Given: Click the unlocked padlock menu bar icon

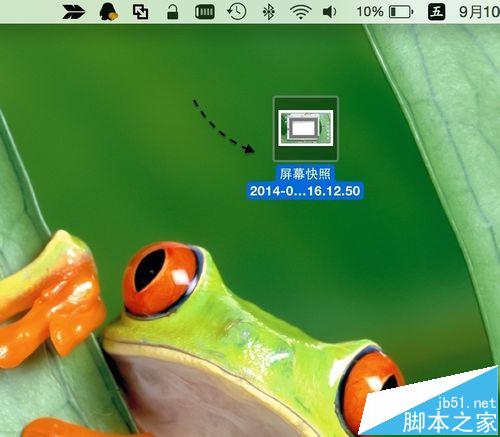Looking at the screenshot, I should (x=172, y=12).
